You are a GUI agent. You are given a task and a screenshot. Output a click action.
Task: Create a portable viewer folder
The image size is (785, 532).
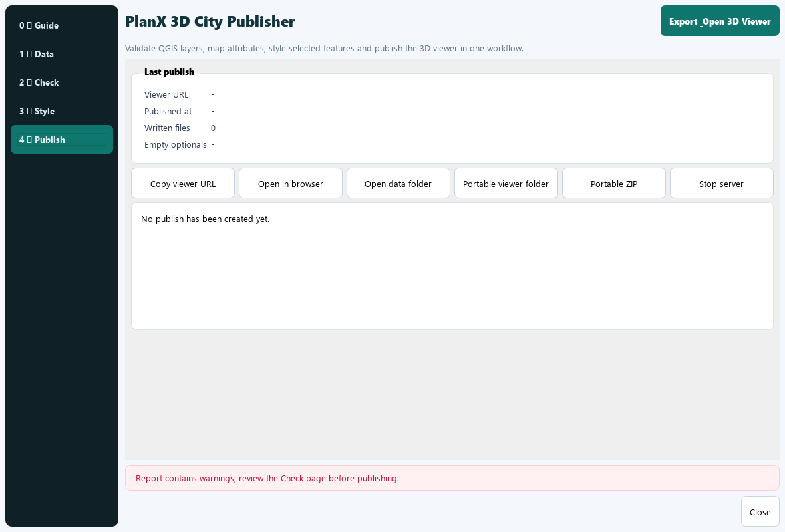click(506, 184)
